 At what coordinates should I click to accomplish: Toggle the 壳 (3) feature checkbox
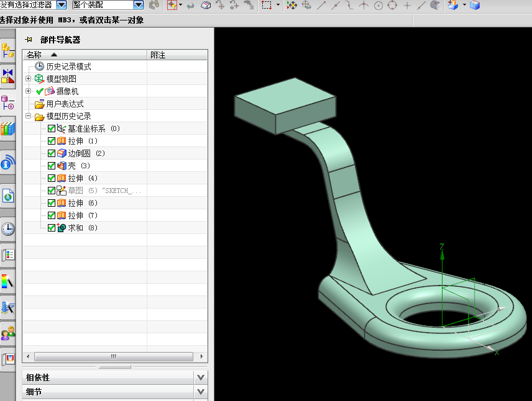[52, 166]
